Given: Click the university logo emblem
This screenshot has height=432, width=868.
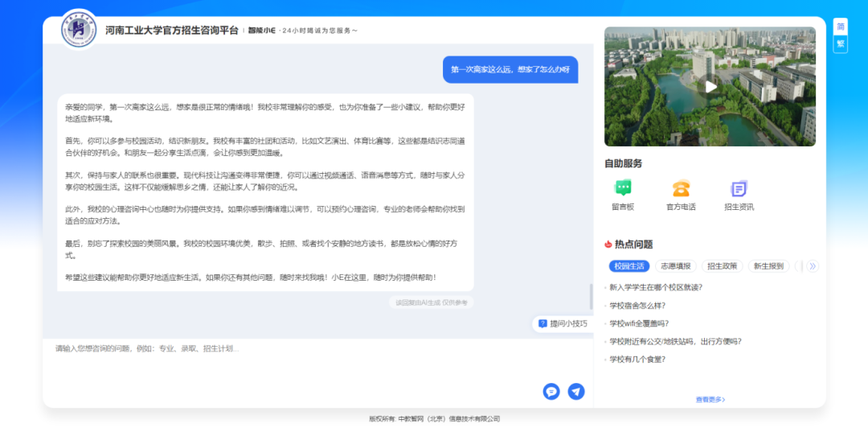Looking at the screenshot, I should pyautogui.click(x=80, y=30).
